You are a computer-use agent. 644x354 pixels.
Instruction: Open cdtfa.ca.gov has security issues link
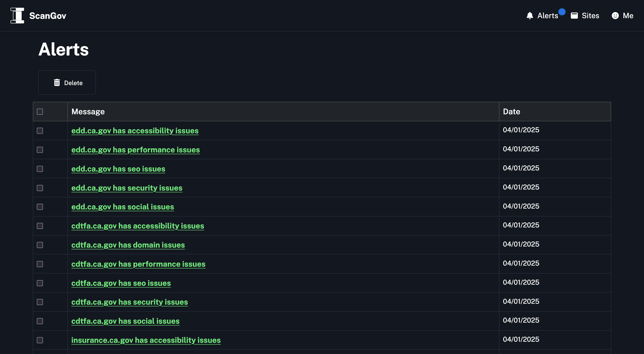click(x=129, y=302)
